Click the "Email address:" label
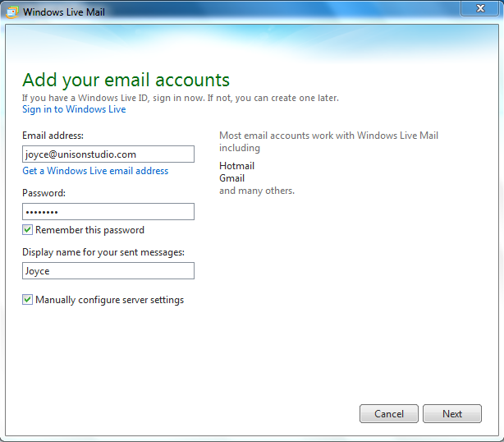 tap(53, 136)
